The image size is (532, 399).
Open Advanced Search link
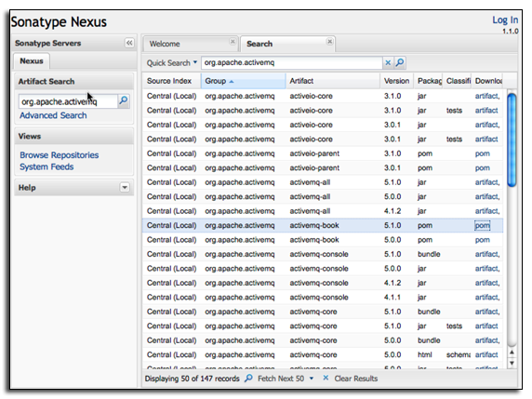pyautogui.click(x=53, y=115)
